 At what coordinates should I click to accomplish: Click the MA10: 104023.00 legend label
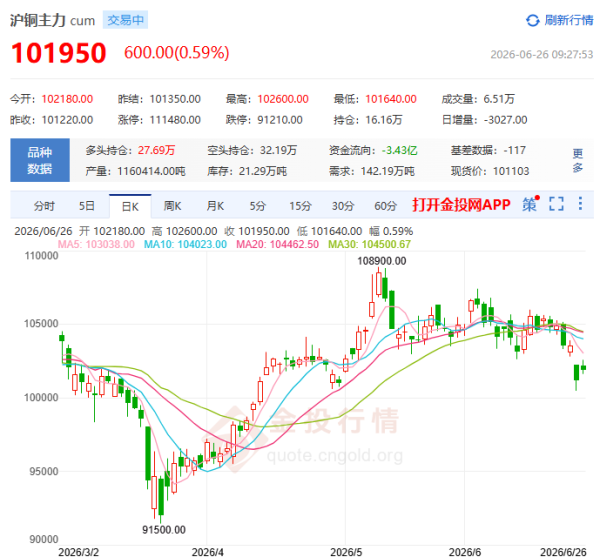tap(185, 244)
